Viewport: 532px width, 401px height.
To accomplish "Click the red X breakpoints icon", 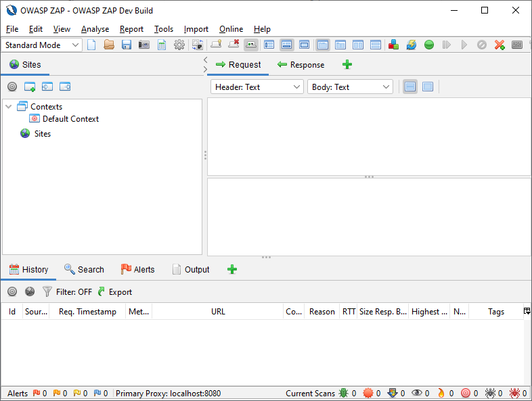I will click(x=500, y=45).
